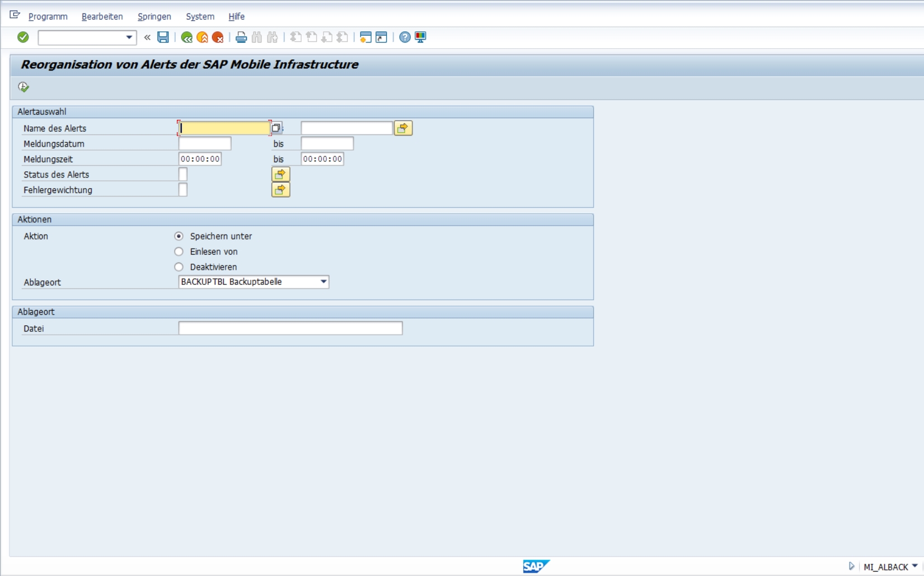Open multiple selection for Status des Alerts
The height and width of the screenshot is (576, 924).
280,175
